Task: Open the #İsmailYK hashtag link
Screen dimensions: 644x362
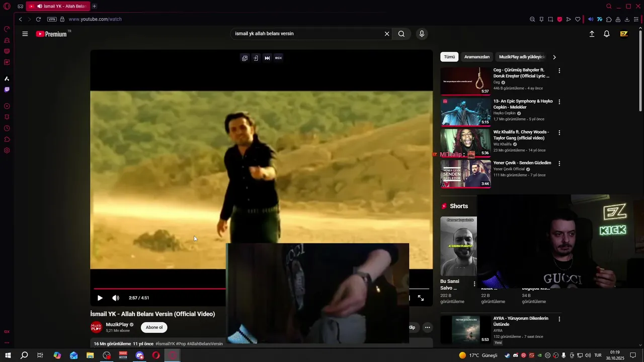Action: click(165, 344)
